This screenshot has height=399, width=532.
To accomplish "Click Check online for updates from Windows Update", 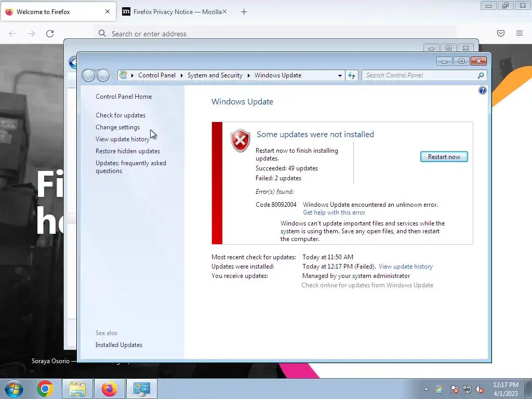I will [x=367, y=285].
